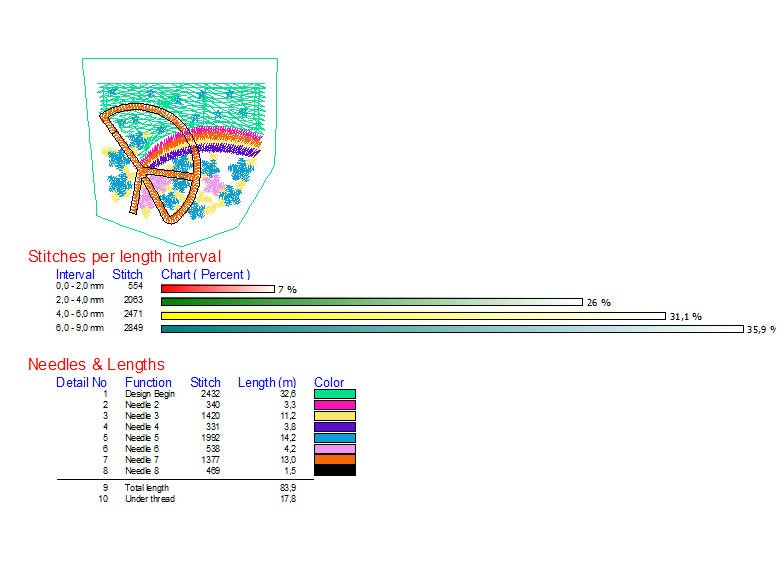Click the 'Function' column header
781x563 pixels.
click(148, 383)
